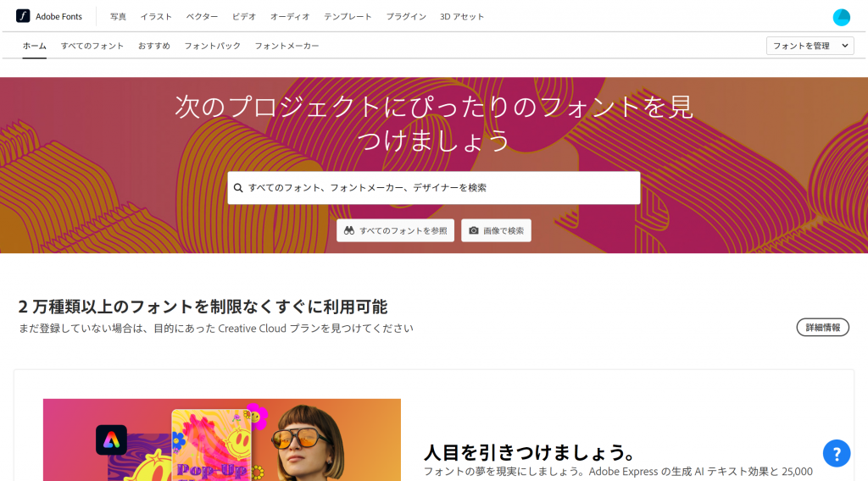Click the search magnifier icon
Screen dimensions: 868x481
point(238,188)
